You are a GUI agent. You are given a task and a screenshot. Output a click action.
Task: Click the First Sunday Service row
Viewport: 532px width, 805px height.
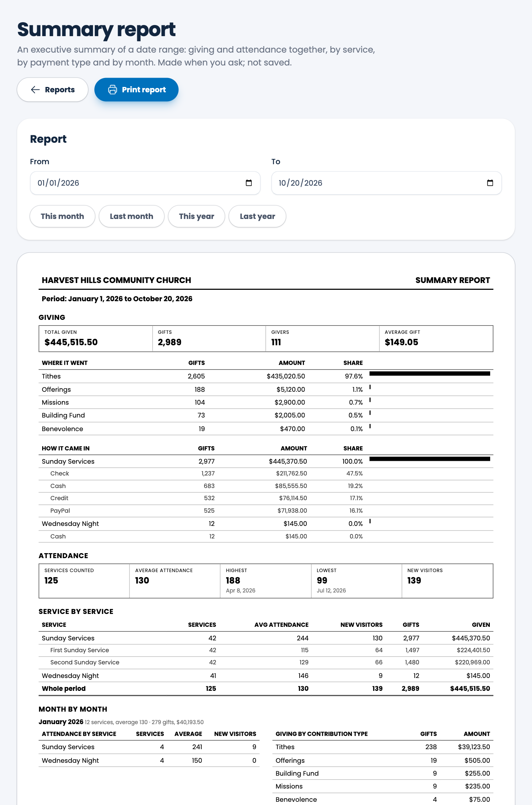266,650
